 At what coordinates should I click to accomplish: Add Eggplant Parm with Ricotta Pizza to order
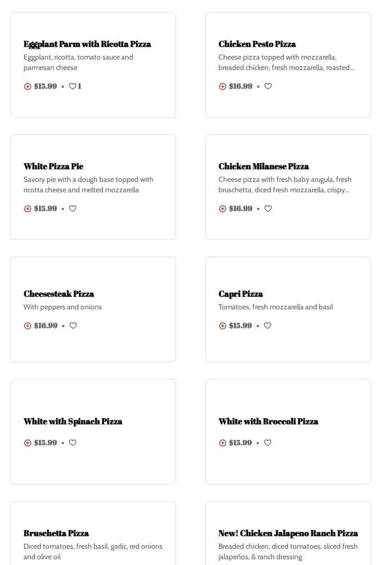[28, 86]
